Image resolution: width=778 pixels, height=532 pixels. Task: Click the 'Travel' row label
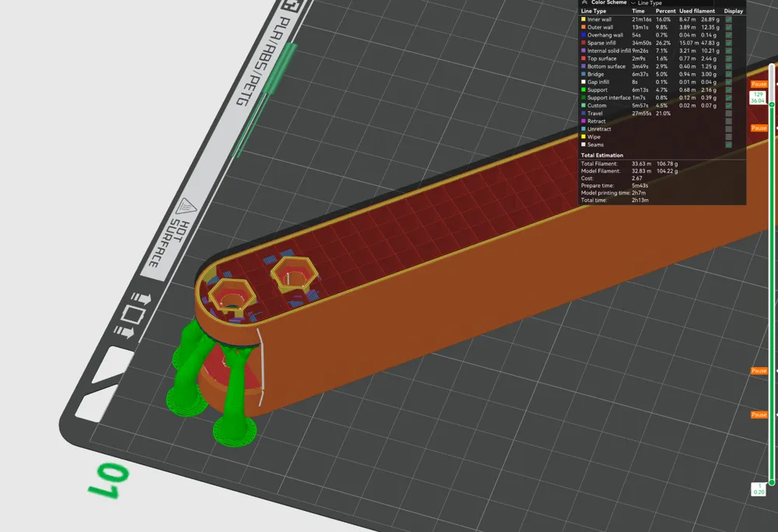point(595,114)
